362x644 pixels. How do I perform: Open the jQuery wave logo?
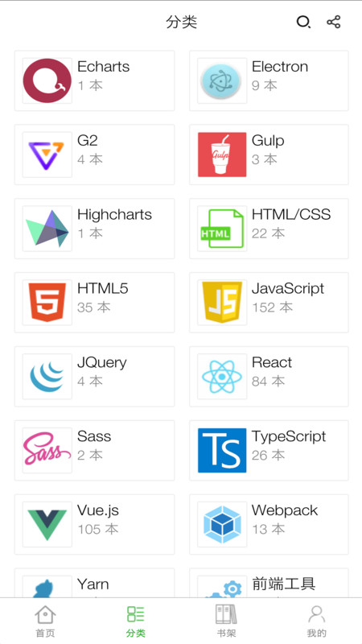point(47,376)
